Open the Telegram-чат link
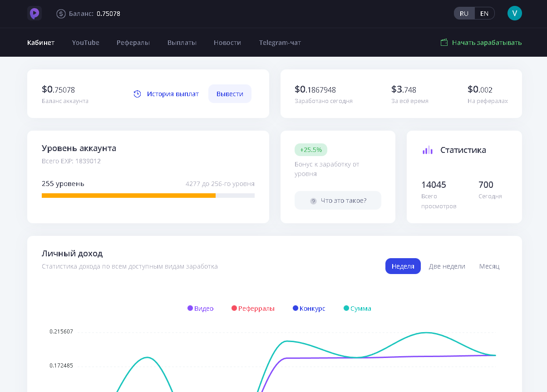 point(280,43)
